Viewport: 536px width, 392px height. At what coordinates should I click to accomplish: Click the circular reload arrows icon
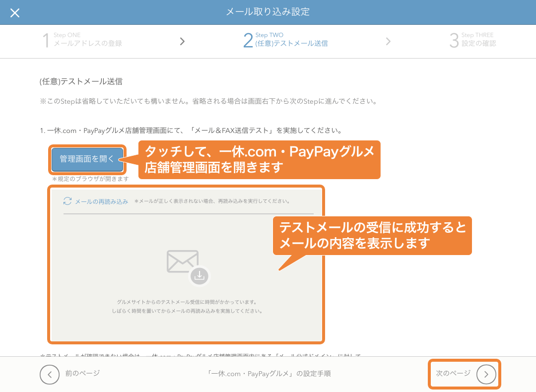point(67,201)
